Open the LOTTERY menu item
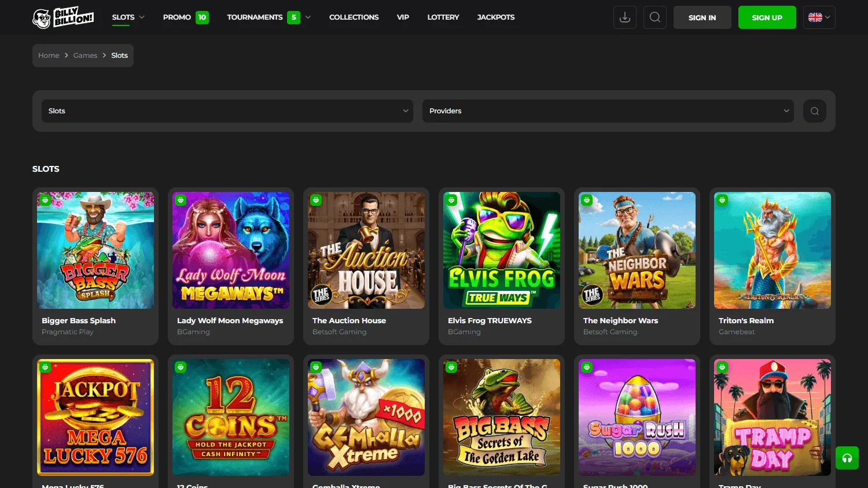This screenshot has height=488, width=868. 443,17
